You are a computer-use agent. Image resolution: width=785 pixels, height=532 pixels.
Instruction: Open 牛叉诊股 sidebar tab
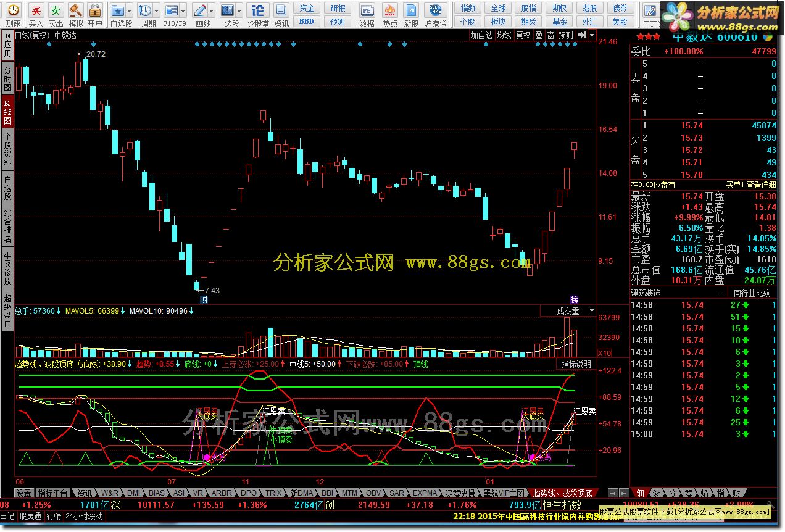7,268
